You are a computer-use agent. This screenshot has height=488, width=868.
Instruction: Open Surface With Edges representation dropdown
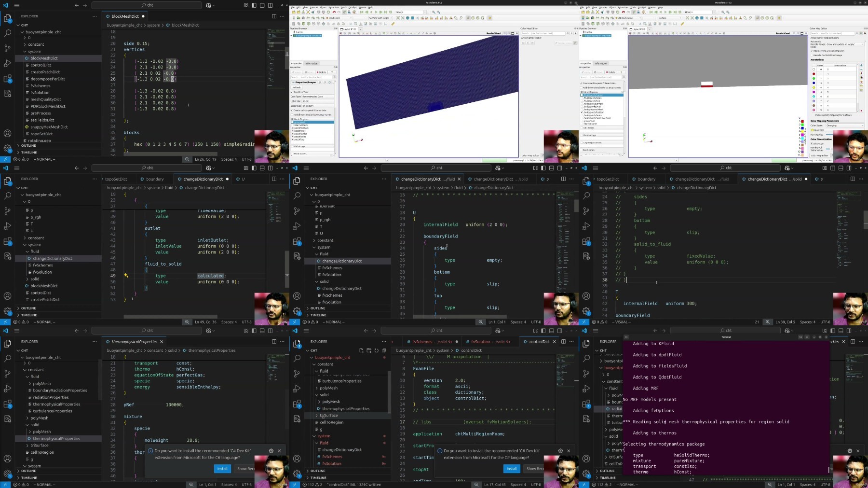[380, 18]
